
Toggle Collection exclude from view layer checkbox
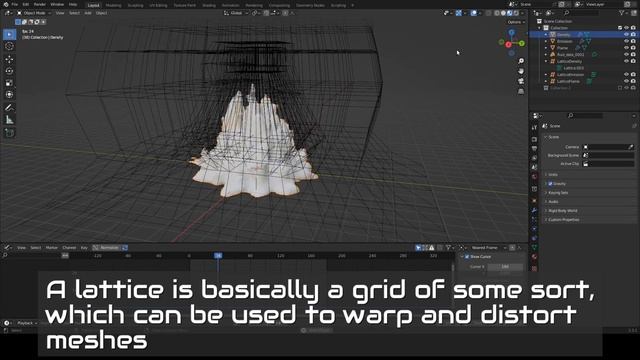point(620,28)
